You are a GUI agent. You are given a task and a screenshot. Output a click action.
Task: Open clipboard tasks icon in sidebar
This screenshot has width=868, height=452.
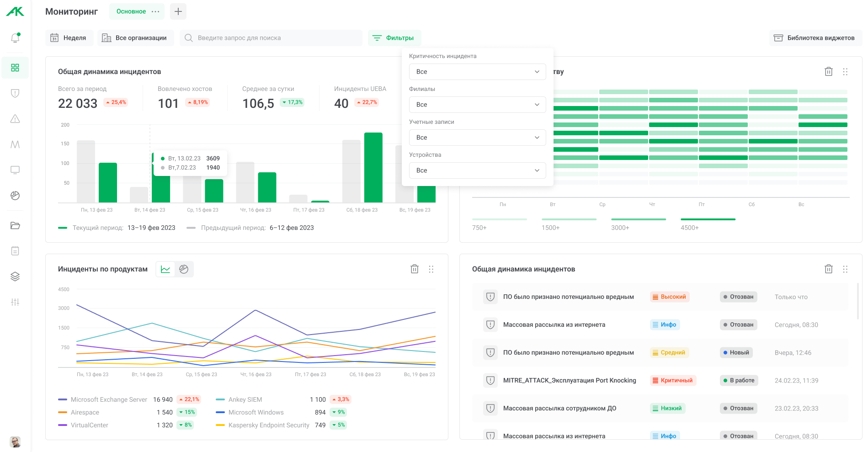(x=15, y=251)
